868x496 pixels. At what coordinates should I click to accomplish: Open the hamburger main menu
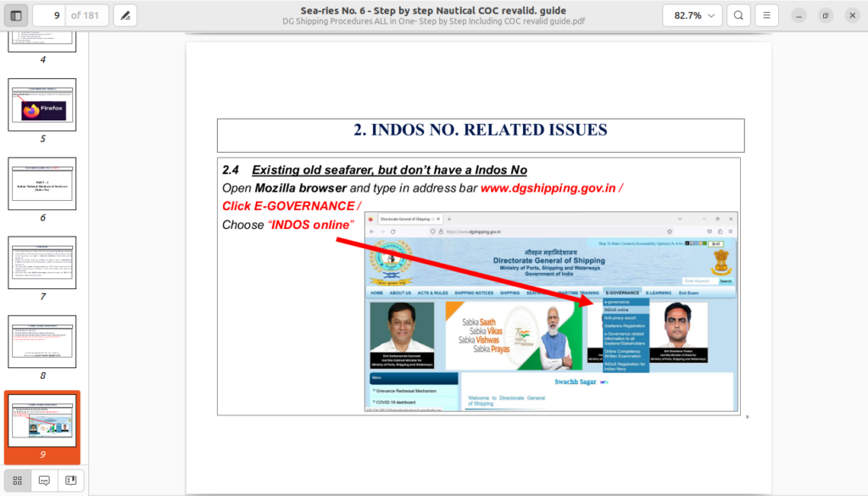point(766,15)
